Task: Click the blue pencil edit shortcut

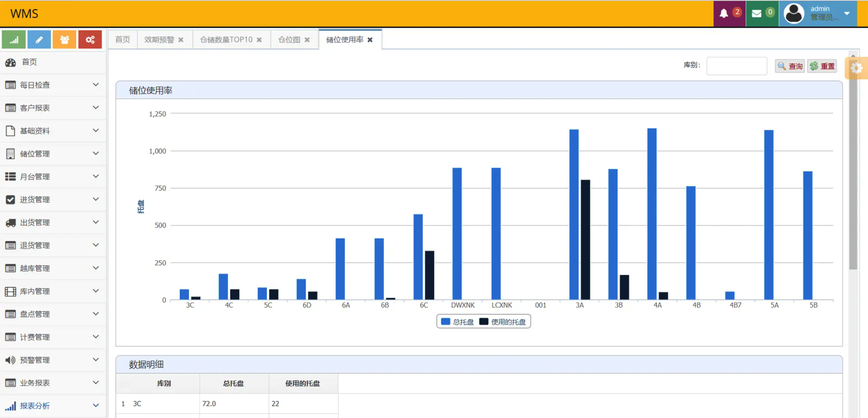Action: (39, 40)
